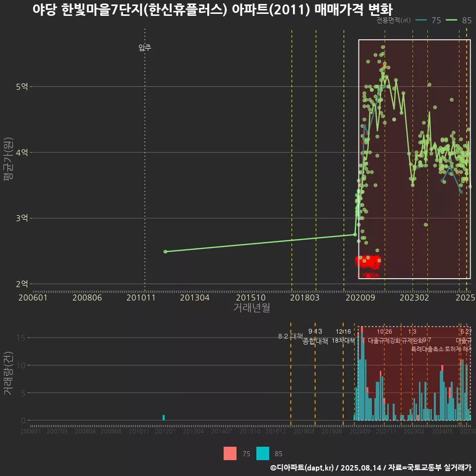Click the '대출규제강화' annotation text
Screen dimensions: 476x476
coord(384,341)
